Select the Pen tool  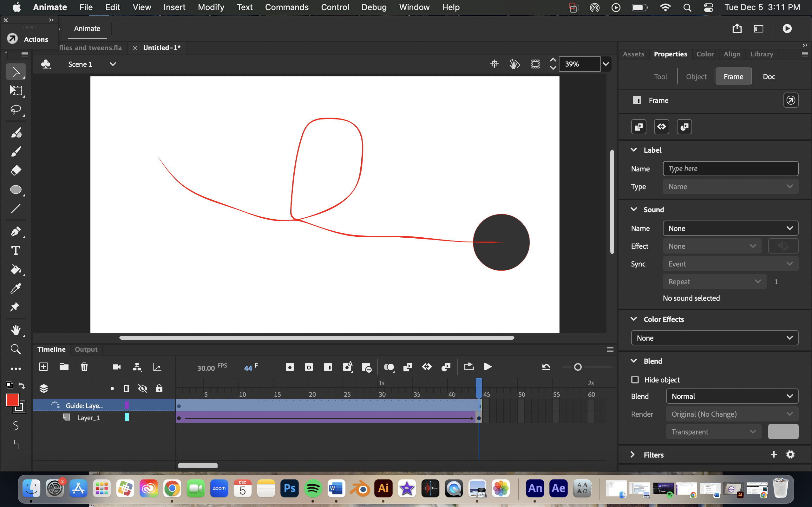(x=16, y=231)
